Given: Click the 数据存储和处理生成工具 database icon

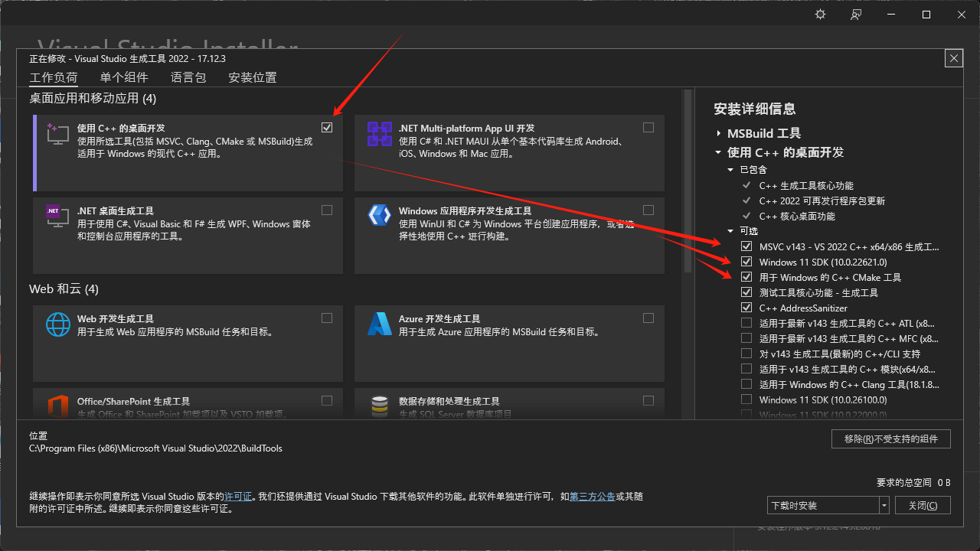Looking at the screenshot, I should [380, 406].
